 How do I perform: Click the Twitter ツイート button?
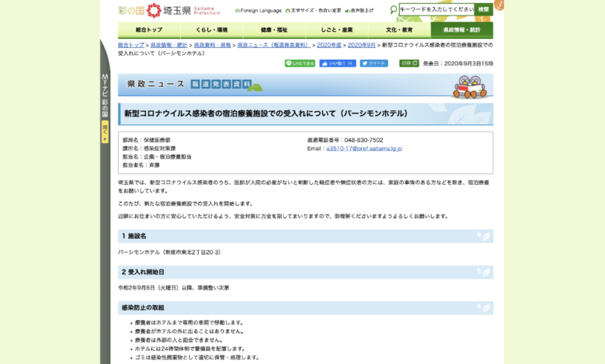[374, 63]
